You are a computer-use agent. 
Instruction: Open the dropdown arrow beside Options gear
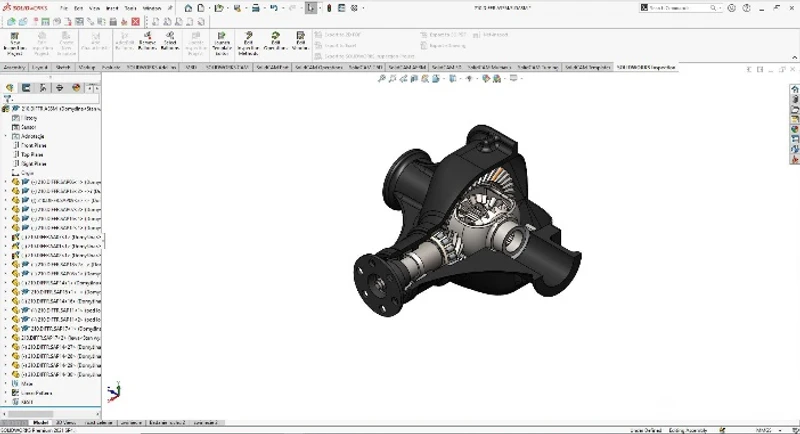[x=363, y=8]
